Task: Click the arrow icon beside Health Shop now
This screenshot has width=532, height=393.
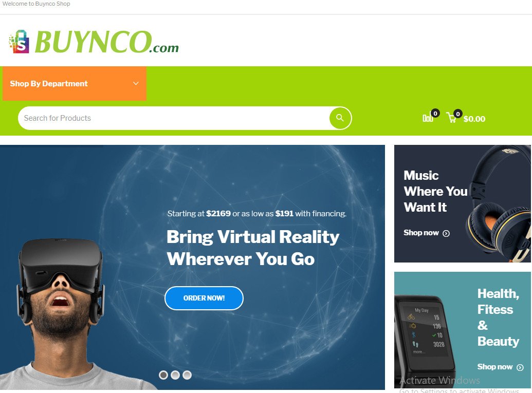Action: click(520, 367)
